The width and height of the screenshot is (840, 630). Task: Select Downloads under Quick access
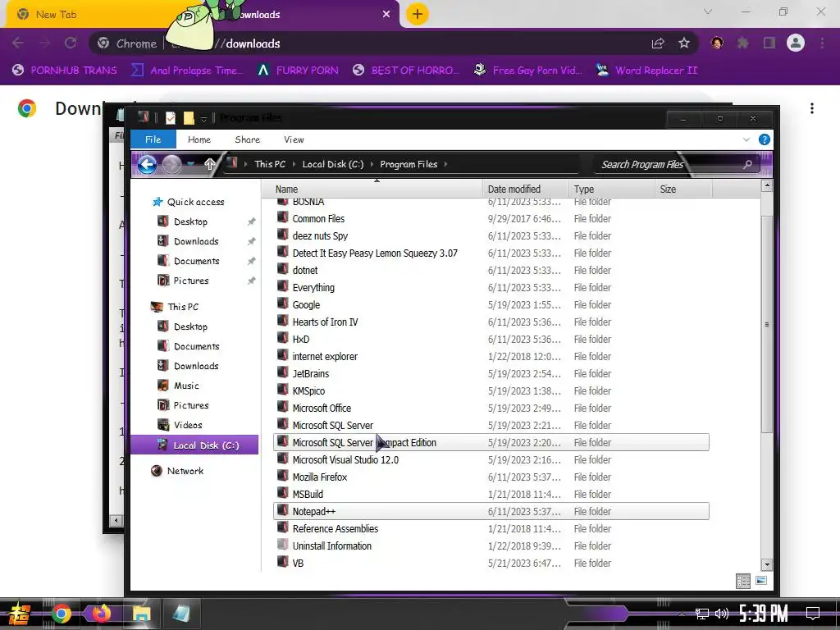pyautogui.click(x=196, y=241)
